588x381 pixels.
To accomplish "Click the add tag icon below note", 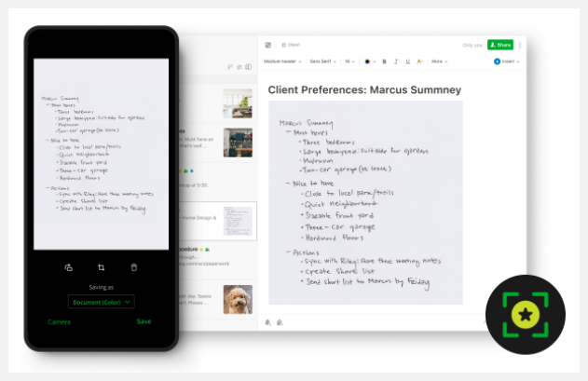I will point(280,322).
